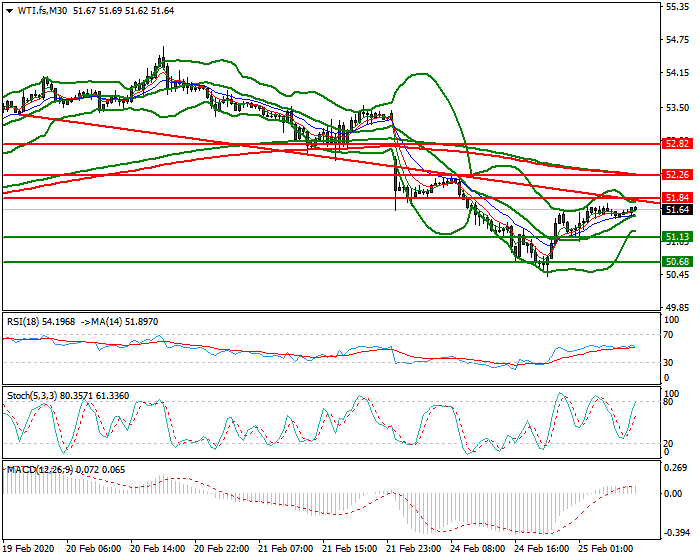Click the ->MA(14) 51.8970 label

[x=119, y=322]
